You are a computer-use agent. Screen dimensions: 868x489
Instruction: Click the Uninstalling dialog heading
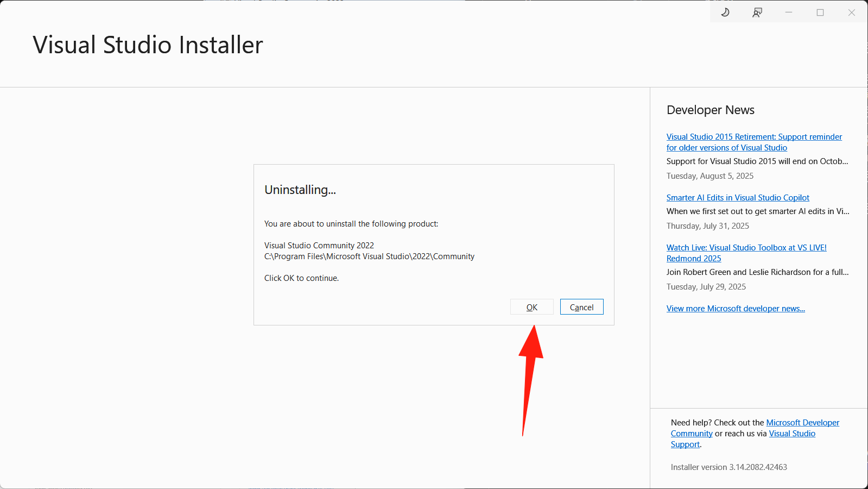(x=300, y=190)
